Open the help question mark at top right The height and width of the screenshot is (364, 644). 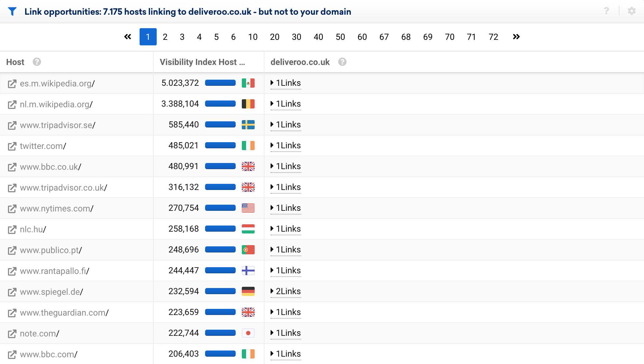[x=606, y=11]
